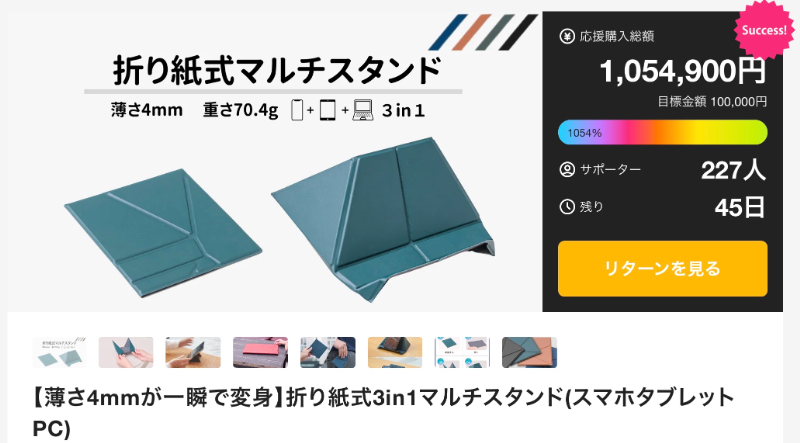Click the main product banner image
800x443 pixels.
[x=274, y=161]
